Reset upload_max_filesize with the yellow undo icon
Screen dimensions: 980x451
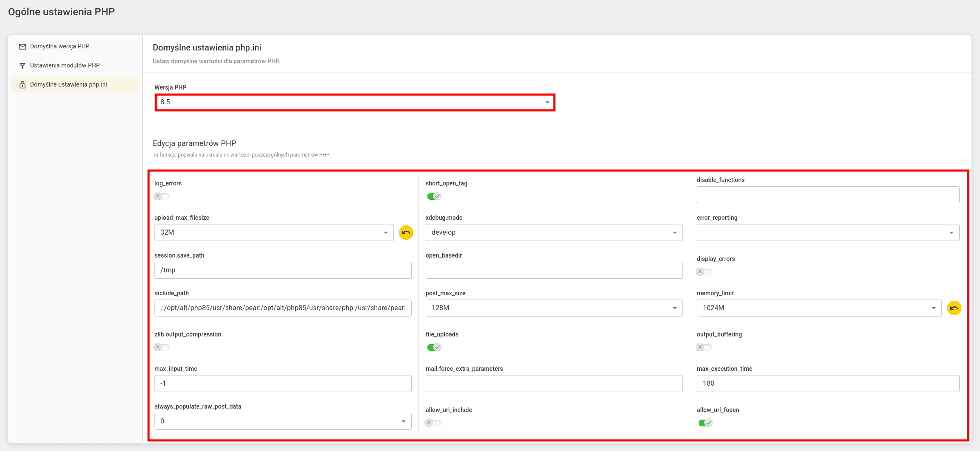click(406, 233)
